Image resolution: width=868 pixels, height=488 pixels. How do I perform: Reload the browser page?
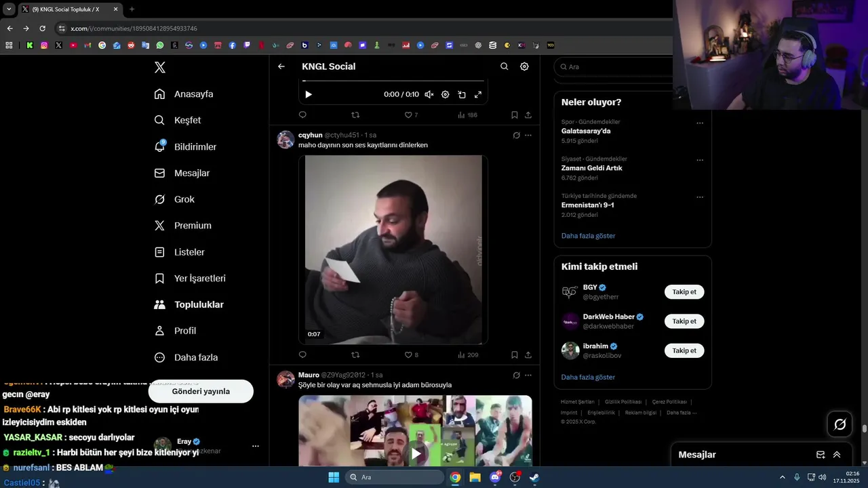(x=42, y=28)
